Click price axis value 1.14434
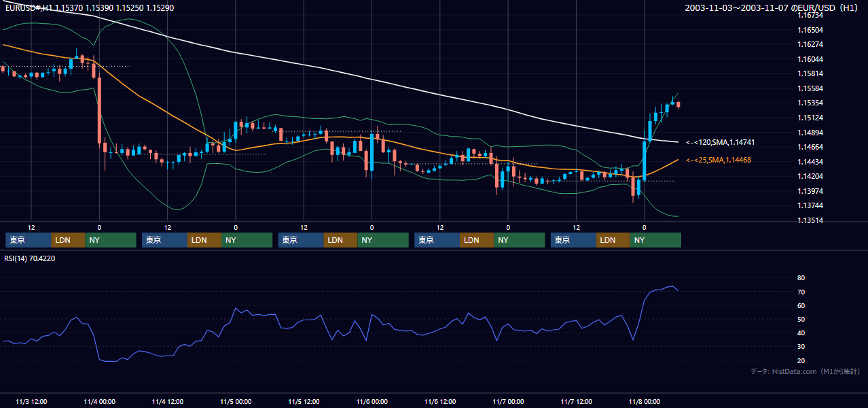The width and height of the screenshot is (868, 408). pos(810,162)
